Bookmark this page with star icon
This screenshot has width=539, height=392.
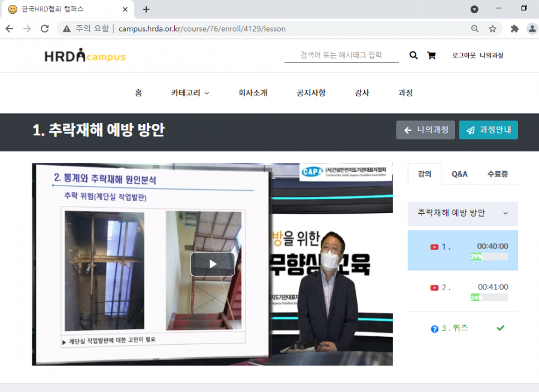tap(493, 29)
